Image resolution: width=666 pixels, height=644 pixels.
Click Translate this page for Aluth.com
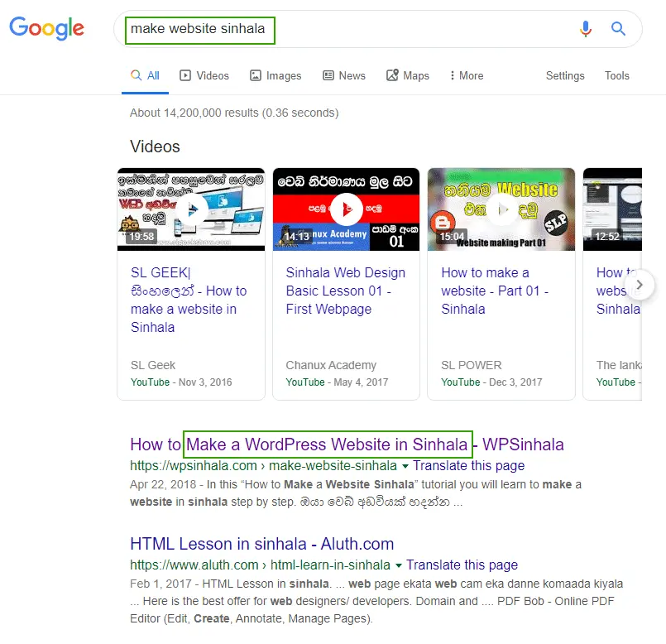click(x=462, y=565)
